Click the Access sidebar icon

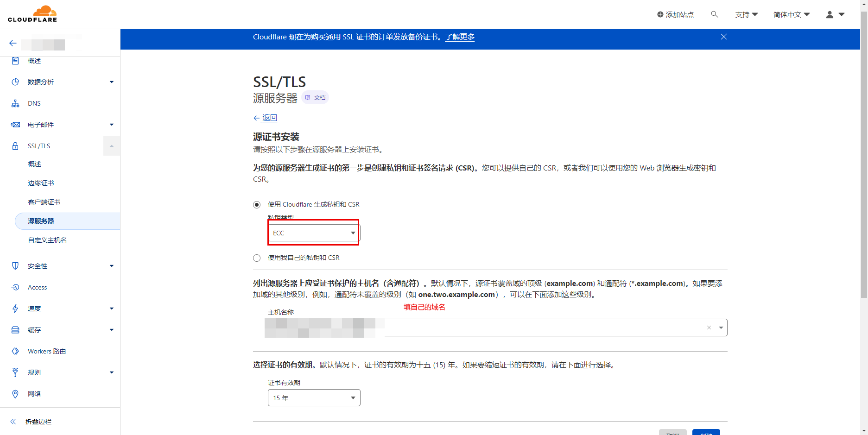coord(15,287)
